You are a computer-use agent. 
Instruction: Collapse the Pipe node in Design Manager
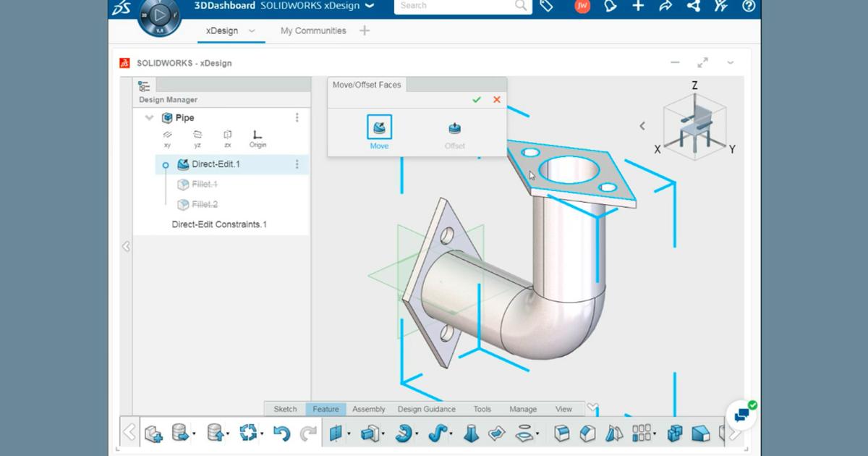click(149, 117)
